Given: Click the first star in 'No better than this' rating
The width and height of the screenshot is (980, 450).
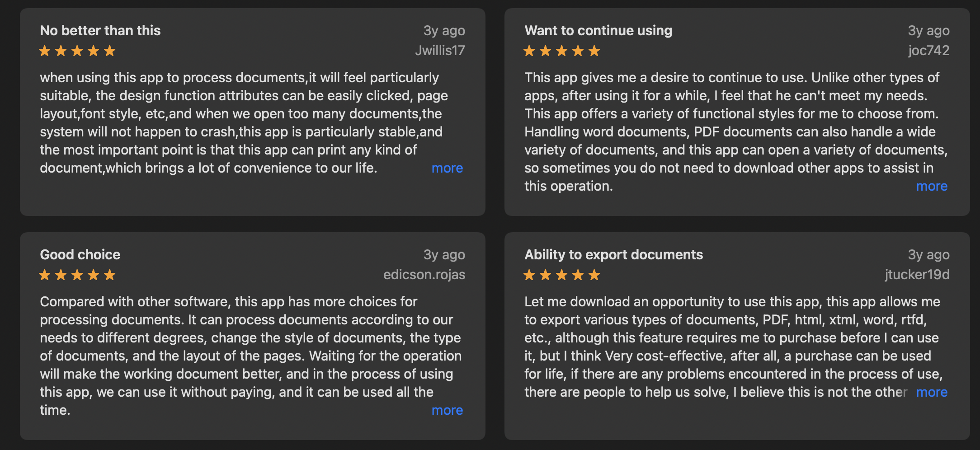Looking at the screenshot, I should click(45, 51).
